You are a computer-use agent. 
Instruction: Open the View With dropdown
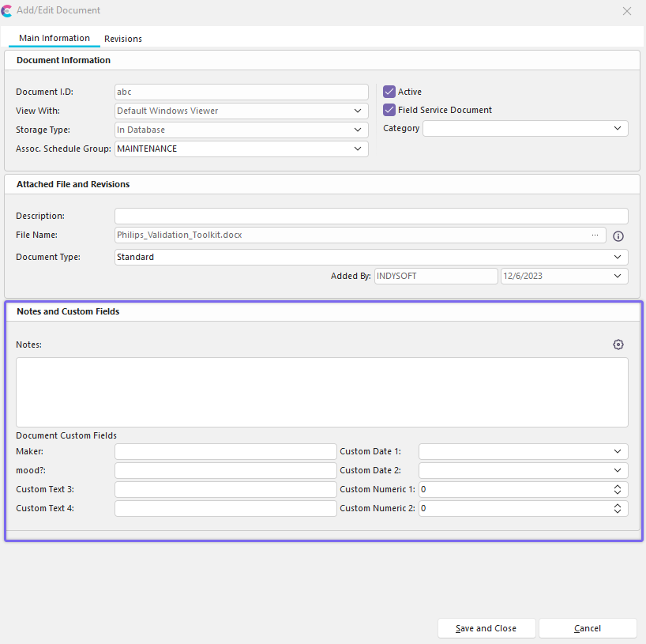click(358, 111)
